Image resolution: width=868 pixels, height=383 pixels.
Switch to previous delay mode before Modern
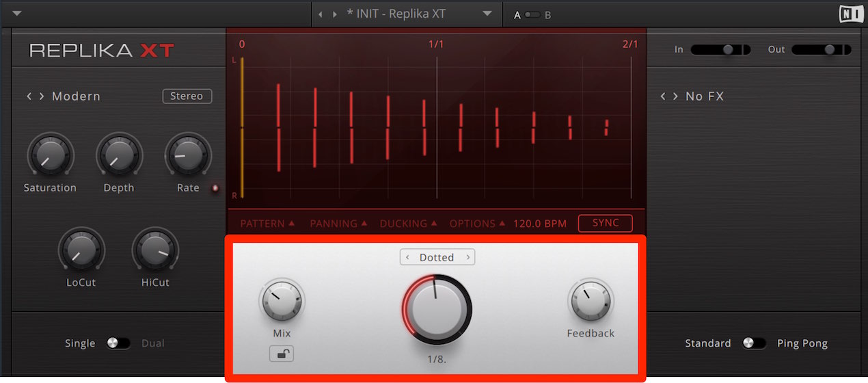pyautogui.click(x=29, y=96)
